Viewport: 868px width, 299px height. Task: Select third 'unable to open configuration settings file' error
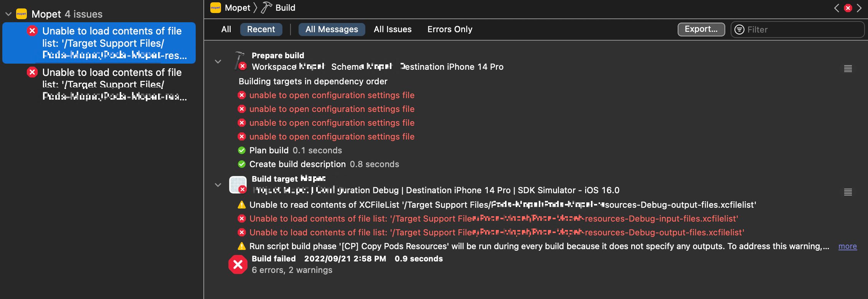[x=332, y=123]
